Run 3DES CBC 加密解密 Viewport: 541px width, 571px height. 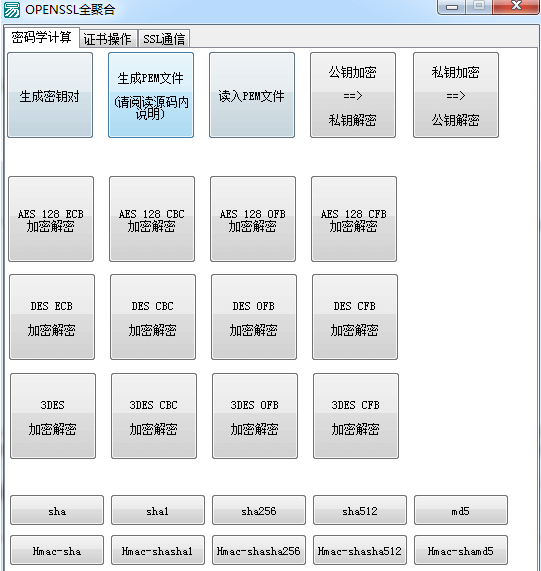click(x=154, y=416)
